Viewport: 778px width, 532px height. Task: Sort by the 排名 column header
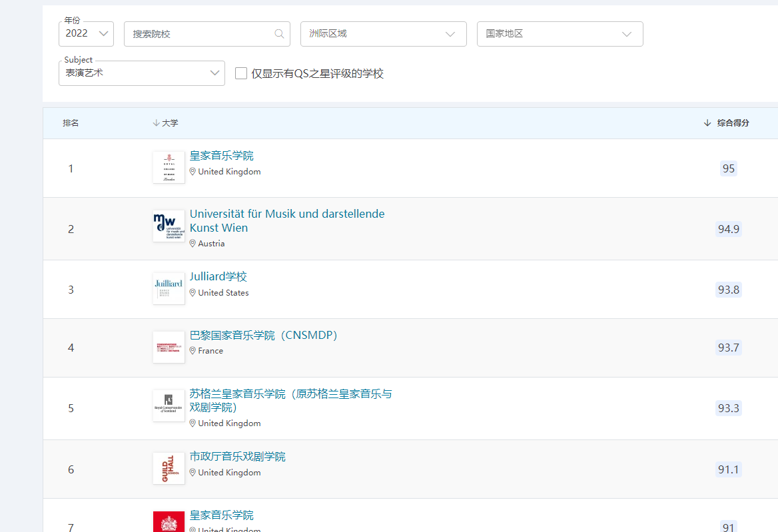pos(71,123)
